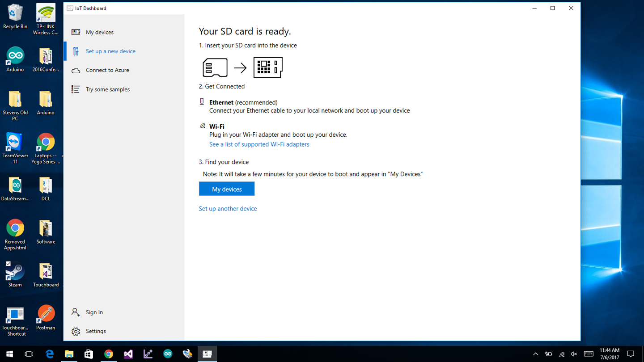
Task: Open the Settings gear icon
Action: [x=76, y=331]
